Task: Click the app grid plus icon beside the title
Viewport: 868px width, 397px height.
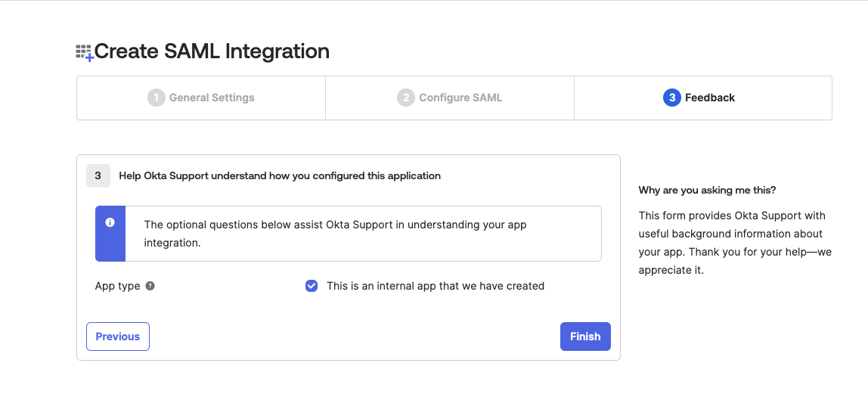Action: point(84,52)
